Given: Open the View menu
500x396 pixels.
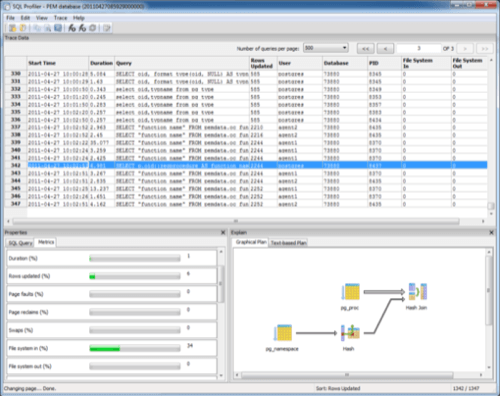Looking at the screenshot, I should click(42, 18).
